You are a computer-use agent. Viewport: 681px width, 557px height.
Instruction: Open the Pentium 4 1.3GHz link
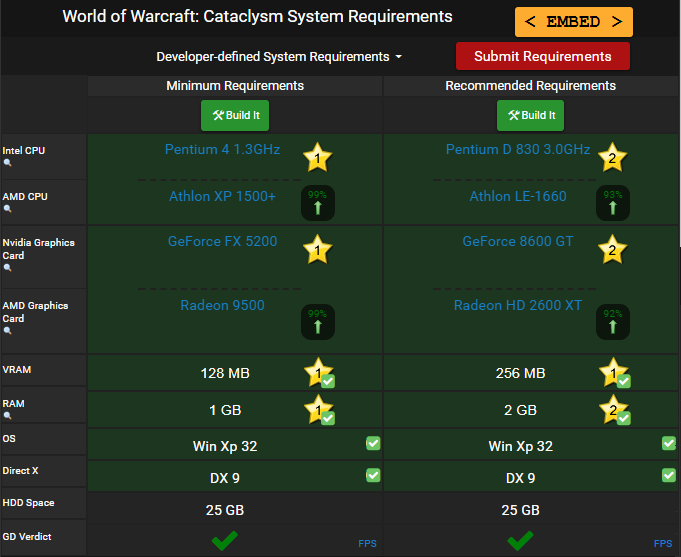click(x=222, y=149)
